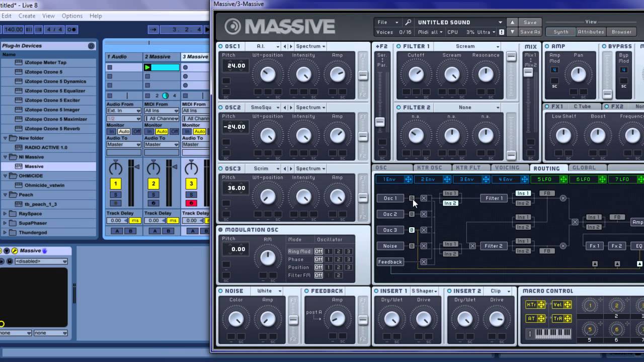
Task: Launch the clip in the 2 Massive track
Action: [147, 67]
